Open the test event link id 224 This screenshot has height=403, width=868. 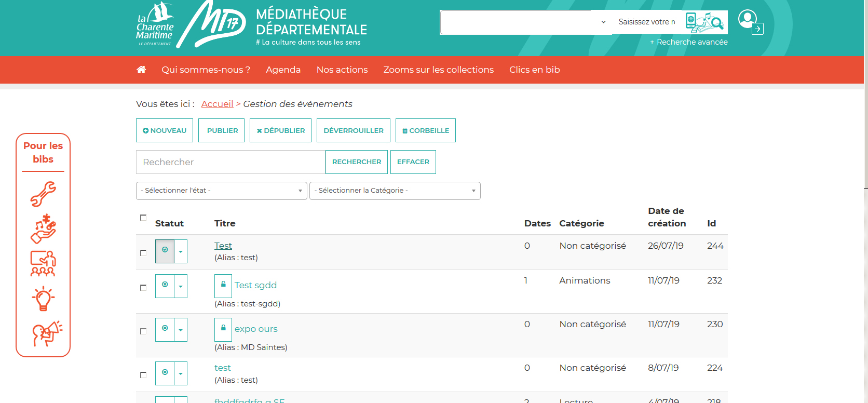[x=223, y=368]
